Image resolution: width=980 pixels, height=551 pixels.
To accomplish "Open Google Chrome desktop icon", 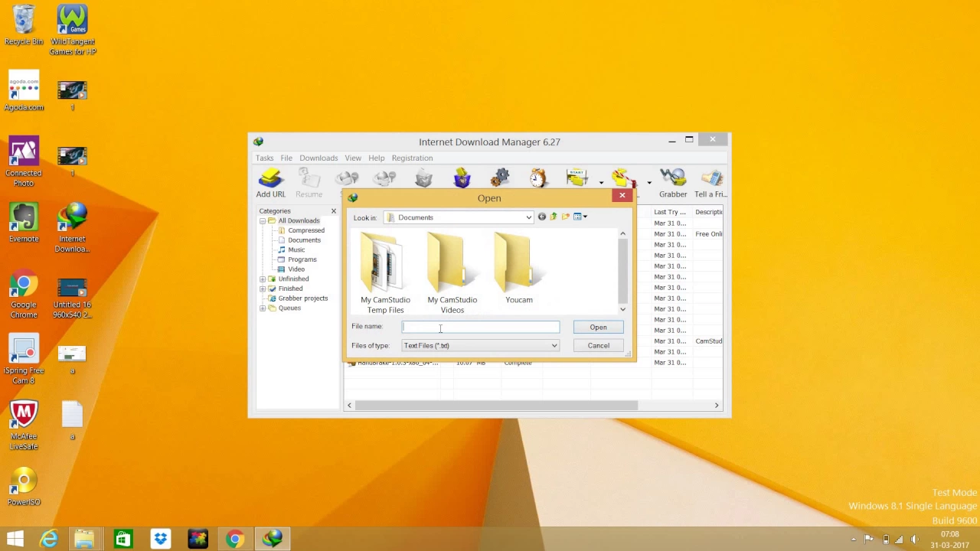I will click(x=24, y=294).
